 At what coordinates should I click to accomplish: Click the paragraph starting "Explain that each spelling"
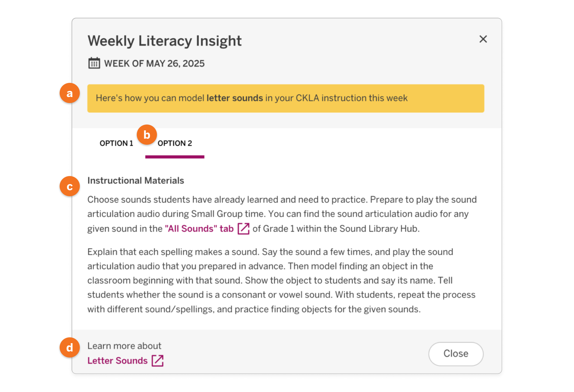(x=282, y=280)
